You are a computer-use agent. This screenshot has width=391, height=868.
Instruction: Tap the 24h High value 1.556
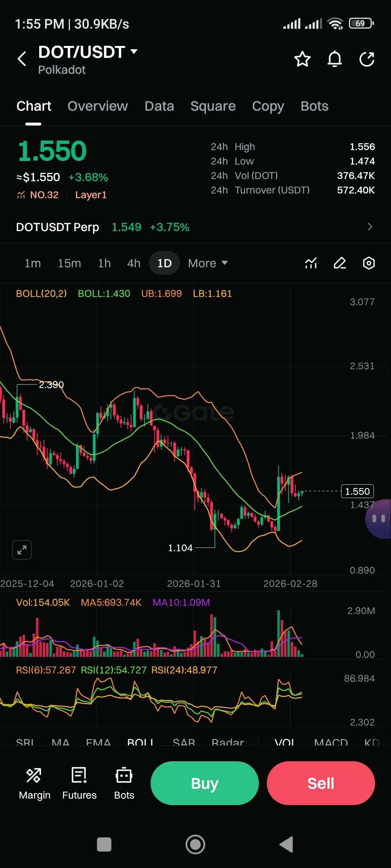coord(362,146)
